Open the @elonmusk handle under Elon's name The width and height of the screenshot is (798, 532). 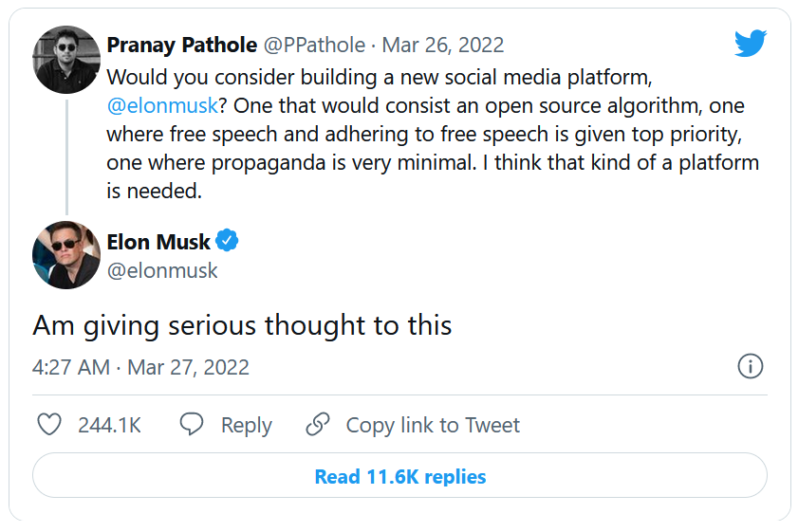pos(162,270)
